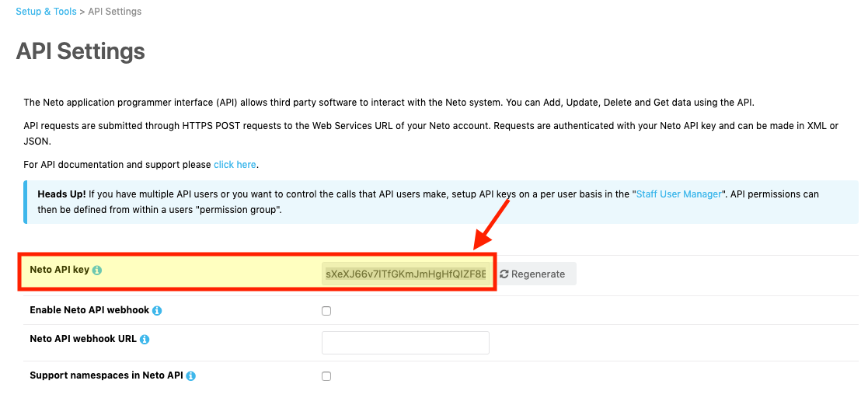Click the 'Heads Up!' notice text
Viewport: 868px width, 405px height.
[x=61, y=194]
